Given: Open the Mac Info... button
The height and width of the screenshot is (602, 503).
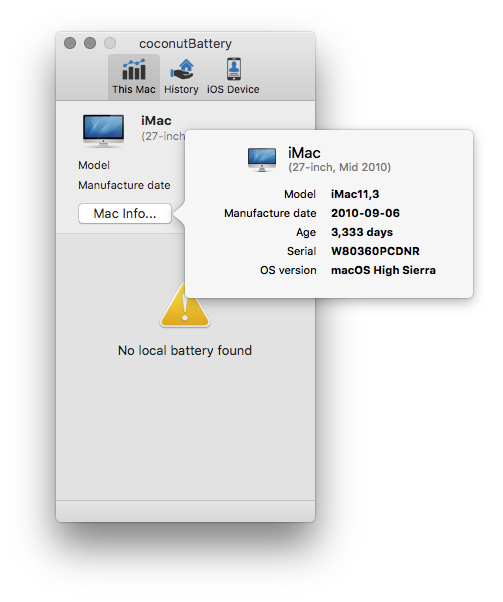Looking at the screenshot, I should [125, 213].
